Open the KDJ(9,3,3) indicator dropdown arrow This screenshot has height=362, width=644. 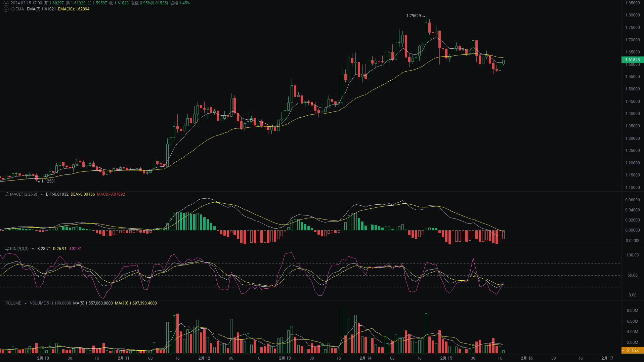[33, 249]
